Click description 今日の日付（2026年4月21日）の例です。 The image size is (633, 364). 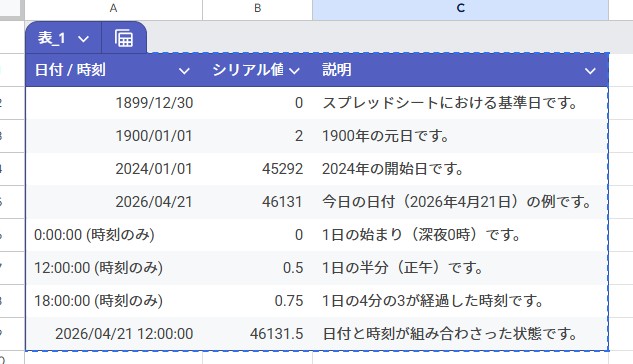point(457,202)
